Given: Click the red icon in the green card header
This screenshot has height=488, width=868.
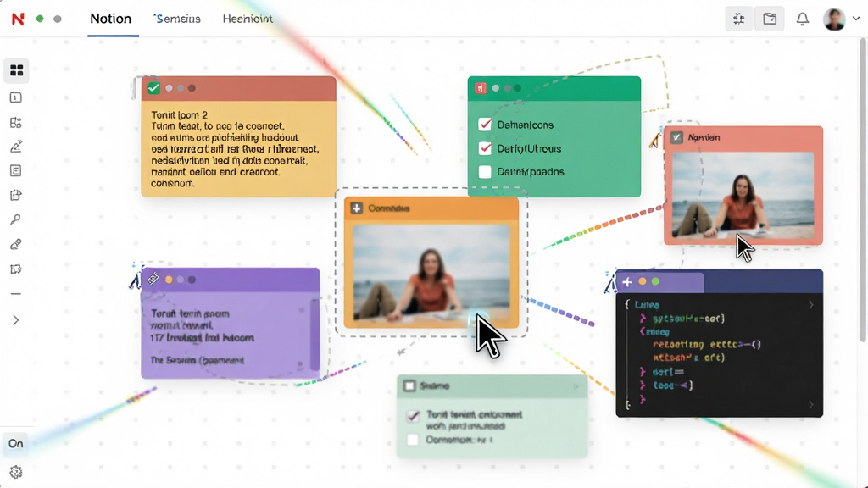Looking at the screenshot, I should 480,88.
